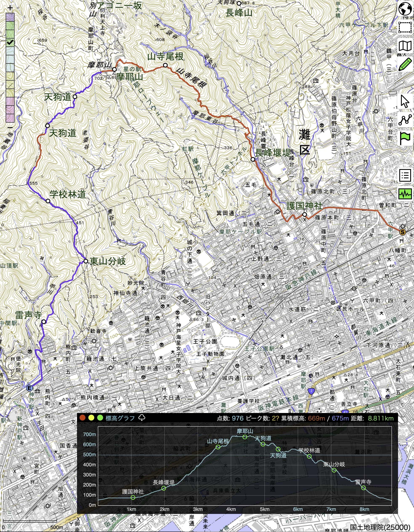This screenshot has width=414, height=532.
Task: Click the yellow dot on 標高グラフ panel
Action: click(91, 418)
